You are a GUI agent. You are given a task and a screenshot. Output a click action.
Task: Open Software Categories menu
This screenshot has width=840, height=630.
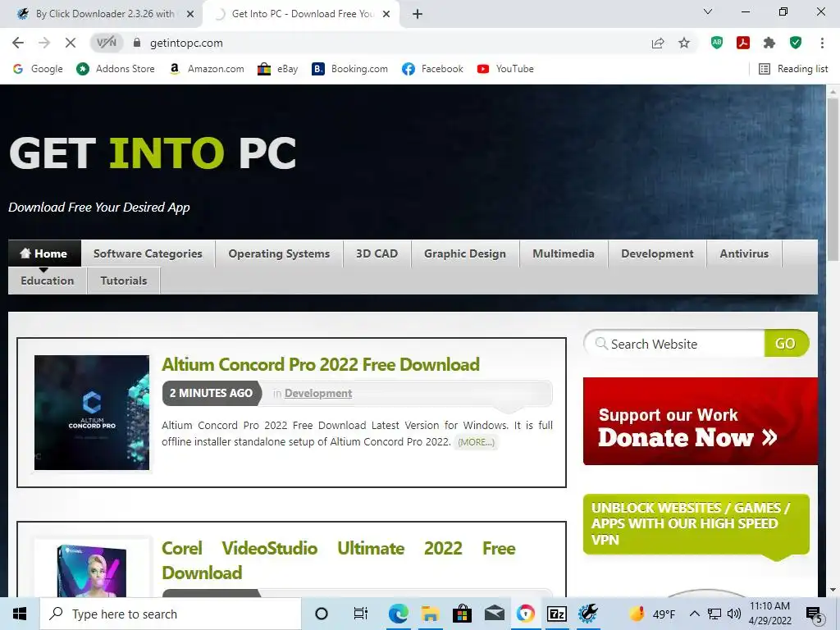coord(148,254)
